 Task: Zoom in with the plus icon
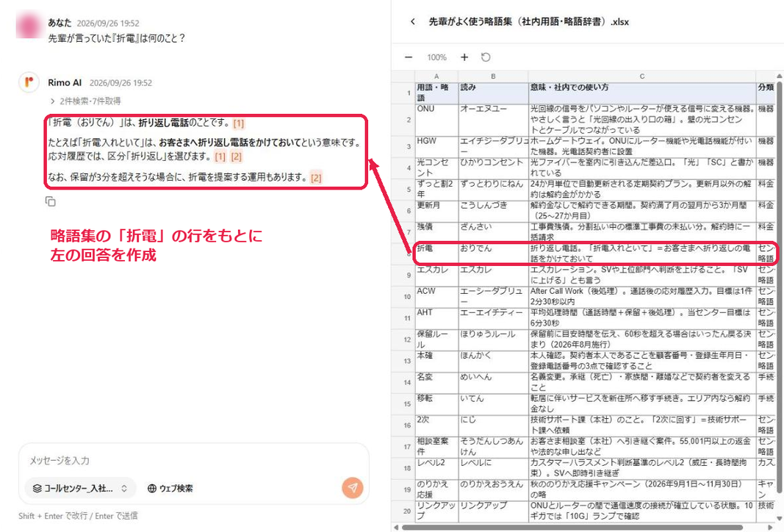464,57
